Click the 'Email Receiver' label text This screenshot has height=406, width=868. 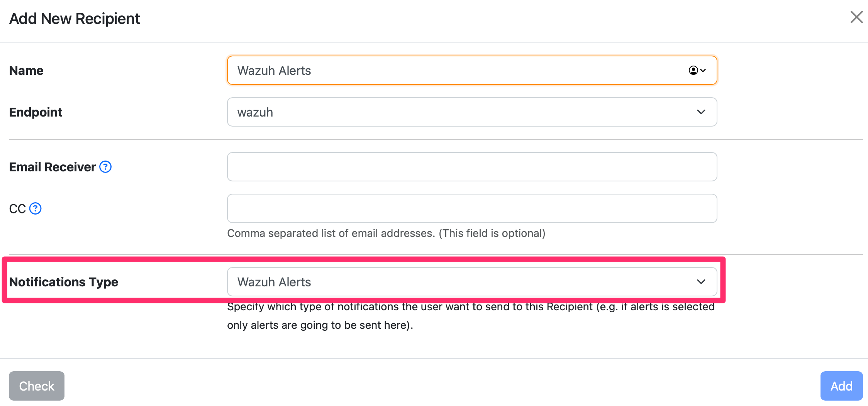click(x=53, y=167)
